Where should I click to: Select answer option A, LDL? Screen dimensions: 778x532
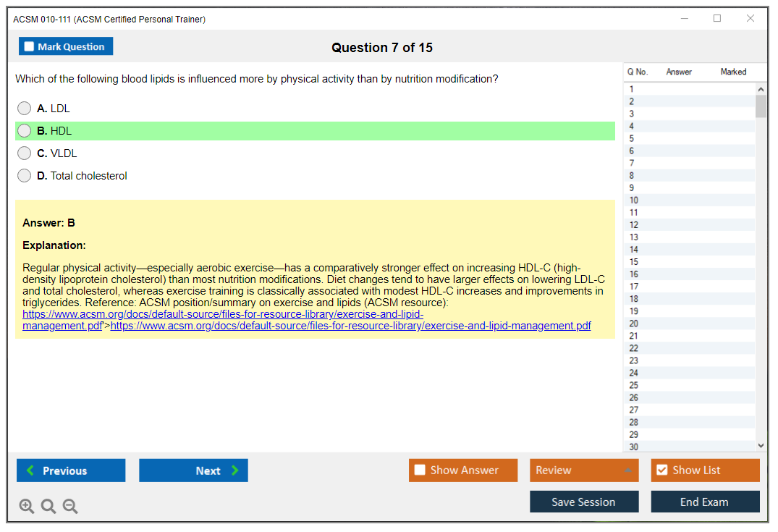[24, 108]
